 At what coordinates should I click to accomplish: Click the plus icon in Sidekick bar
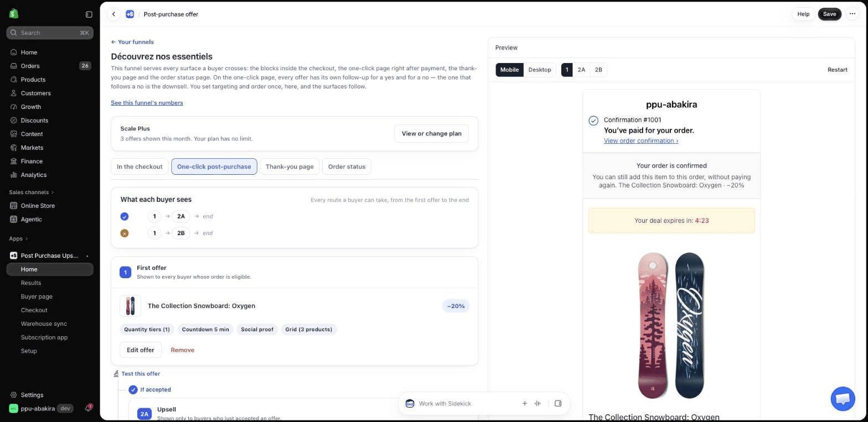point(525,404)
